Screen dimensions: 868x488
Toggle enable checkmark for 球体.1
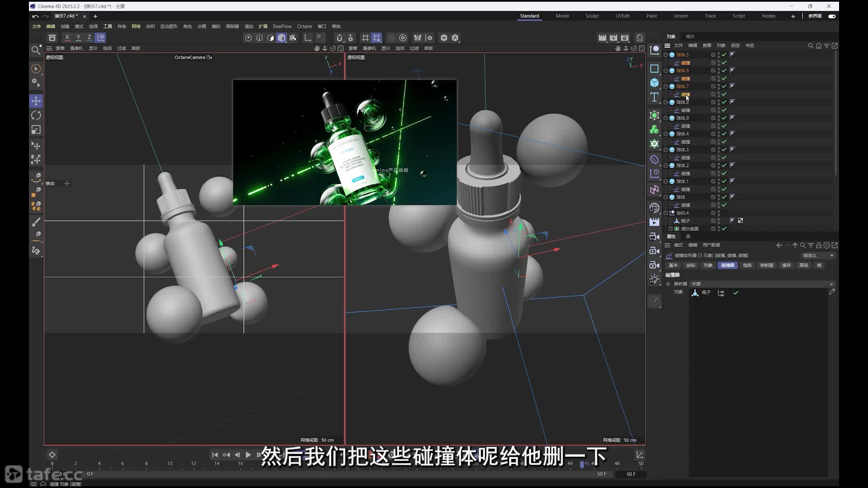point(724,181)
